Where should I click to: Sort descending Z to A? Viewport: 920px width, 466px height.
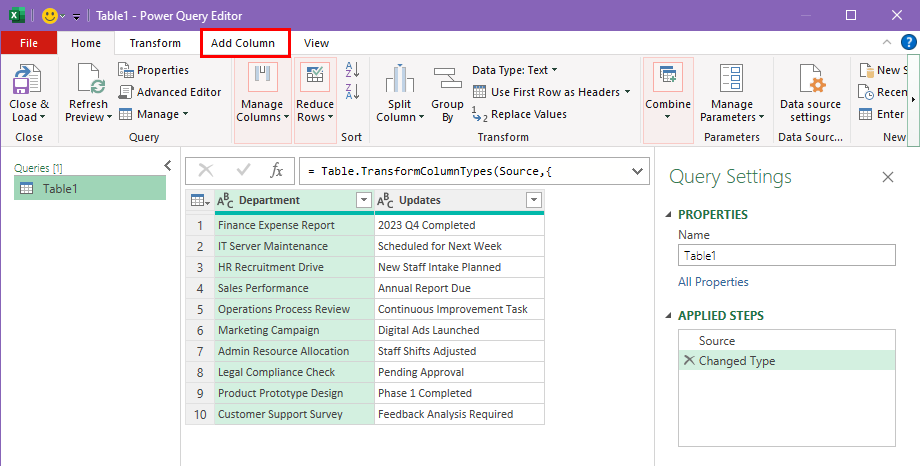(x=352, y=92)
